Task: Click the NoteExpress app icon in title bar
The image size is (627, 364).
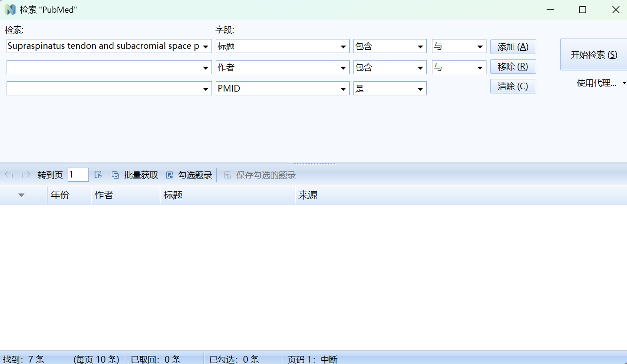Action: click(x=10, y=9)
